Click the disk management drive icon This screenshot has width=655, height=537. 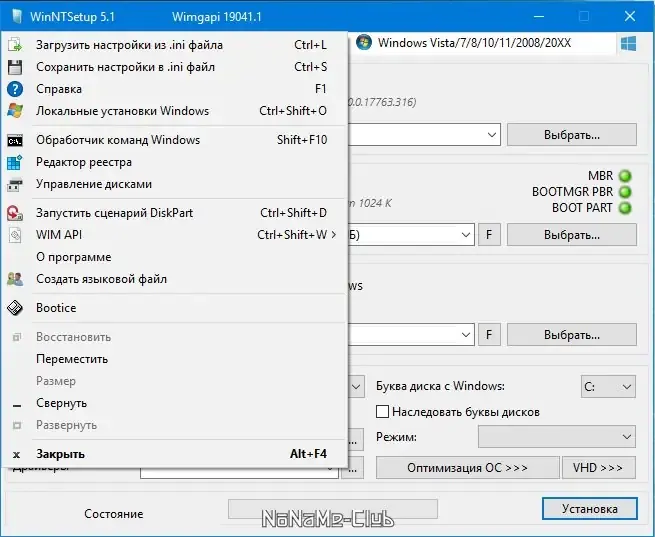click(15, 184)
